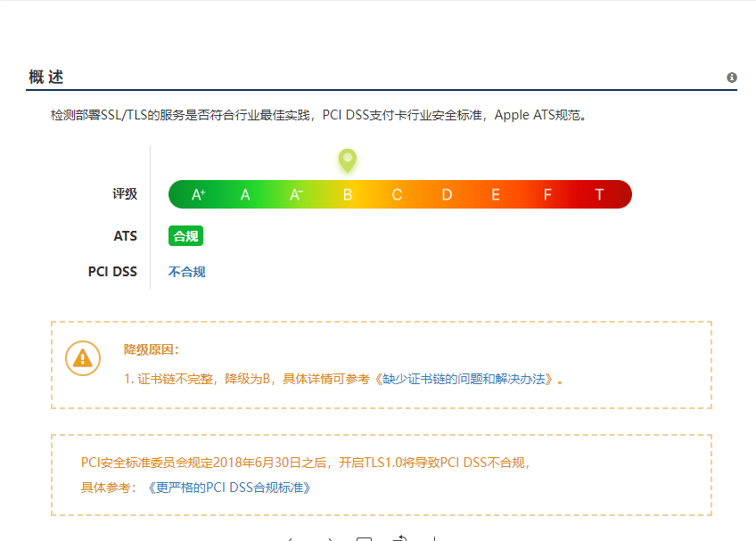
Task: Click the PCI DSS row label
Action: tap(112, 272)
